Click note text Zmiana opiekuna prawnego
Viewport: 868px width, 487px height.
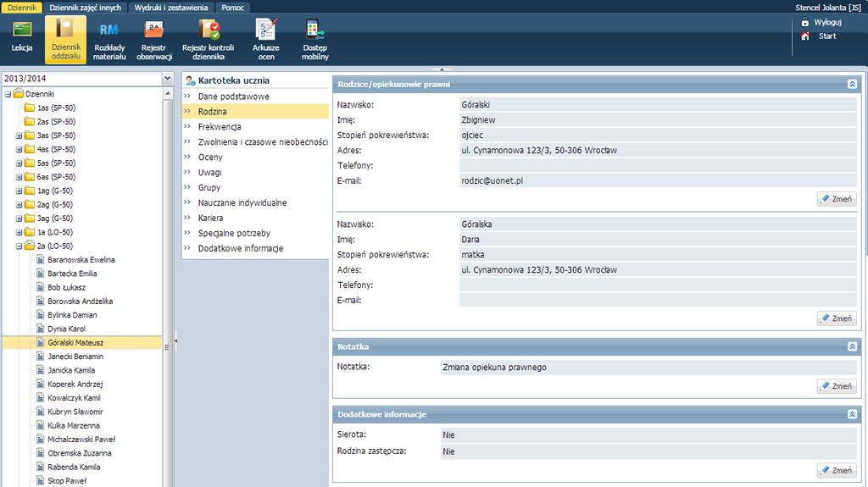coord(494,367)
